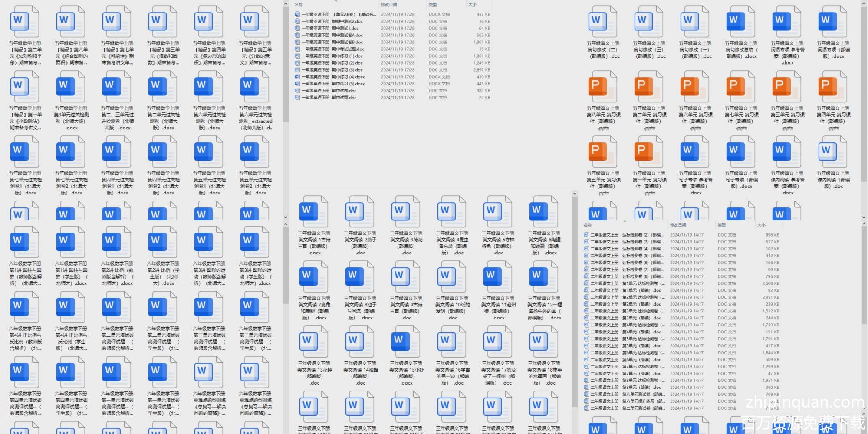Open 五年级语文上册 第六单元 复习课件 PowerPoint file
The height and width of the screenshot is (434, 868).
pyautogui.click(x=695, y=87)
